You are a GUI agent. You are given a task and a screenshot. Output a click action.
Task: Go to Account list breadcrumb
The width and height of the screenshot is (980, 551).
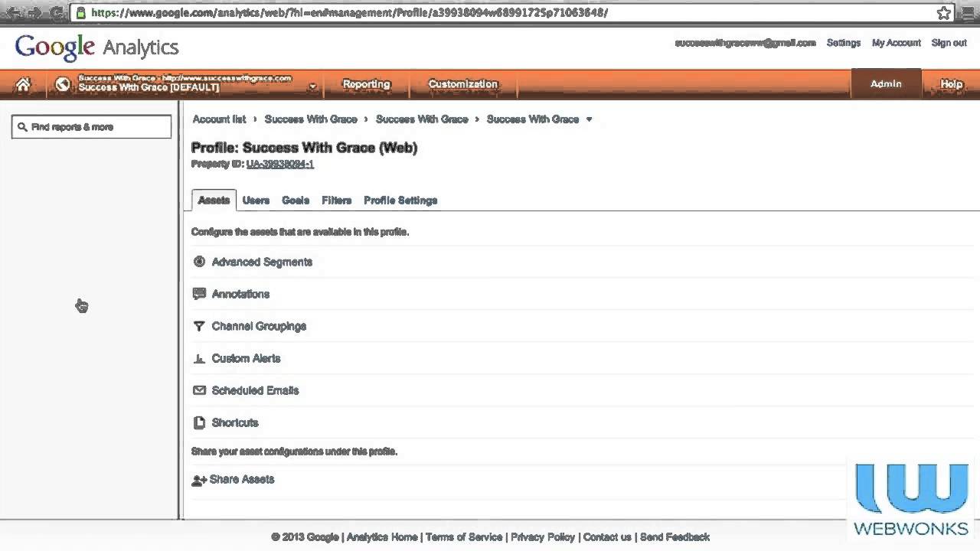219,119
